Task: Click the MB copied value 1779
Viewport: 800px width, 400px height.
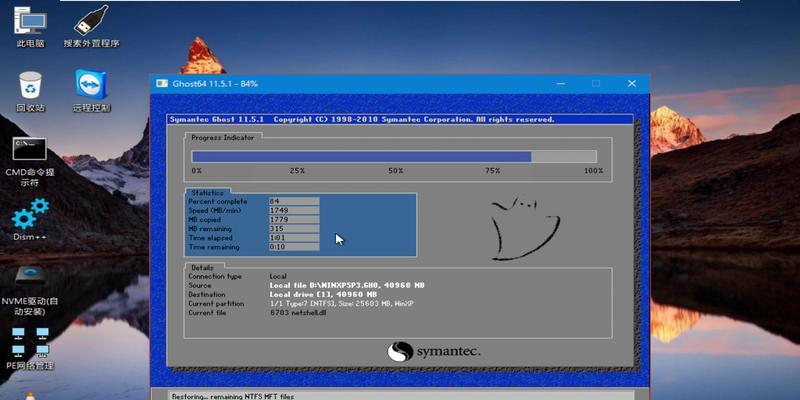Action: pyautogui.click(x=294, y=220)
